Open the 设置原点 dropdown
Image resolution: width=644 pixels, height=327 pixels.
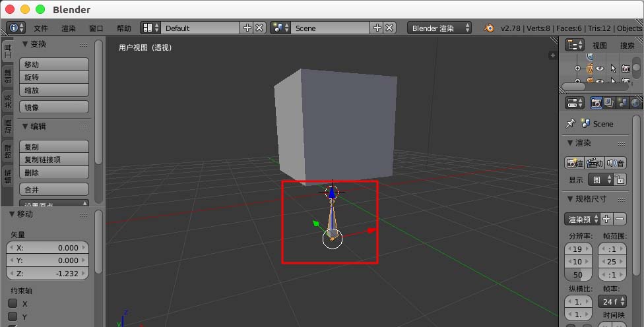point(54,204)
